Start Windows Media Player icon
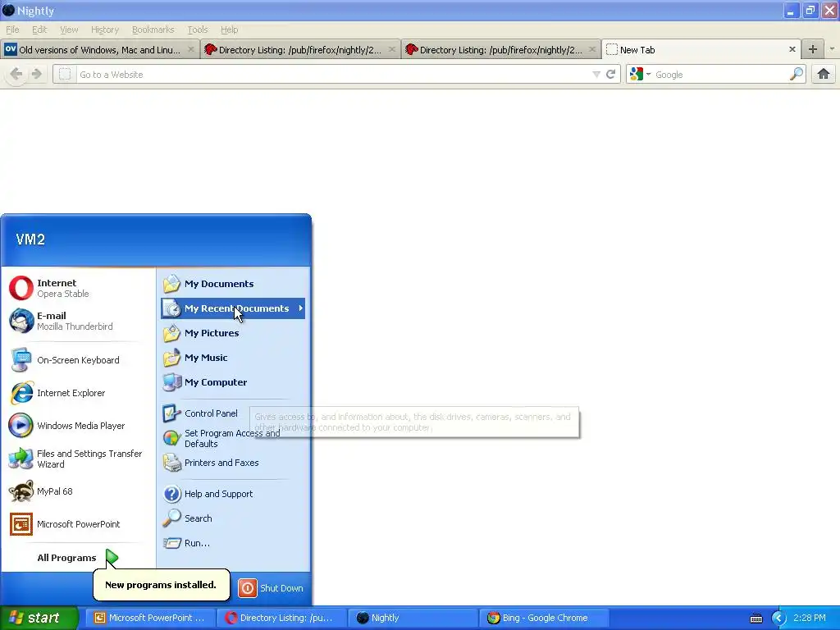The image size is (840, 630). click(21, 426)
